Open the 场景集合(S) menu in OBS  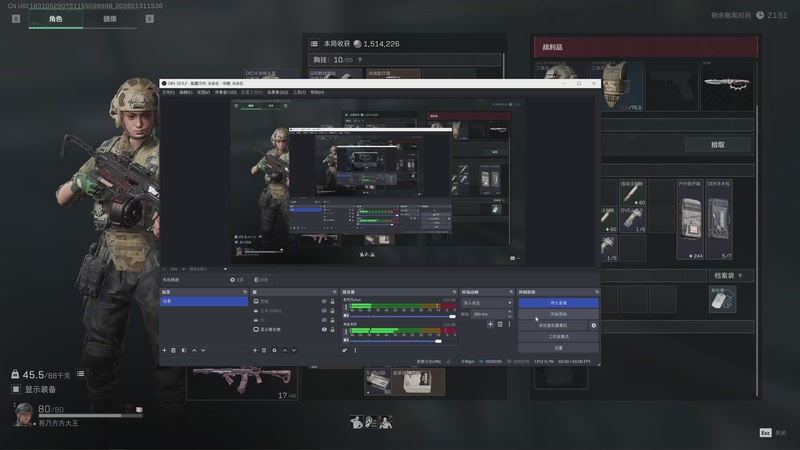278,92
